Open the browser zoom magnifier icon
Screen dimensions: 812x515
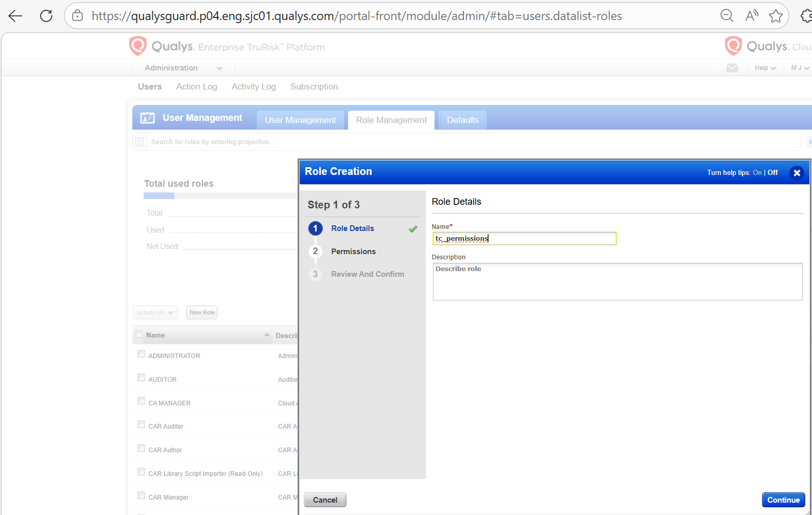[727, 16]
